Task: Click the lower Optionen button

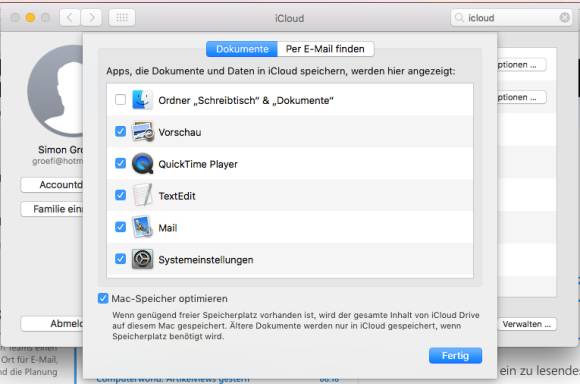Action: (521, 97)
